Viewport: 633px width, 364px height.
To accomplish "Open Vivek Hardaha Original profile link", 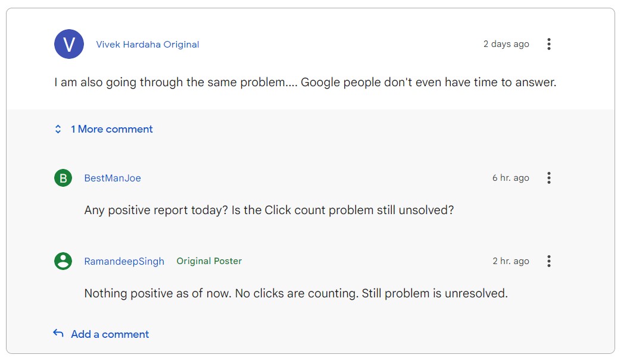I will (147, 45).
